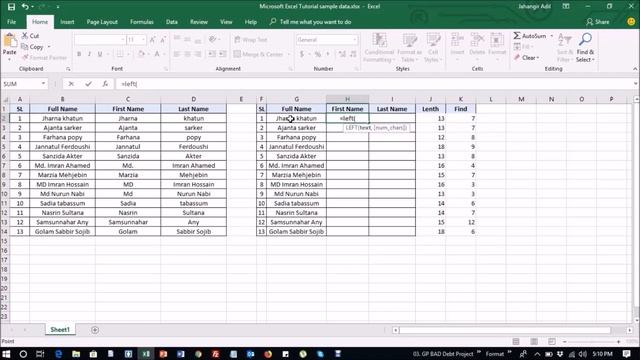Click the Undo arrow in the quick access toolbar

click(25, 7)
